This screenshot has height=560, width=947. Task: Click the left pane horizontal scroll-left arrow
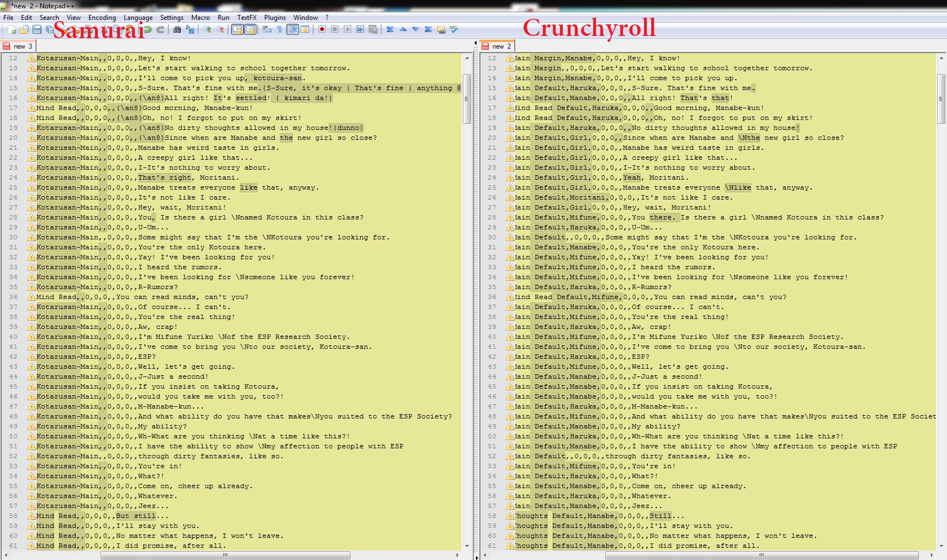point(6,555)
